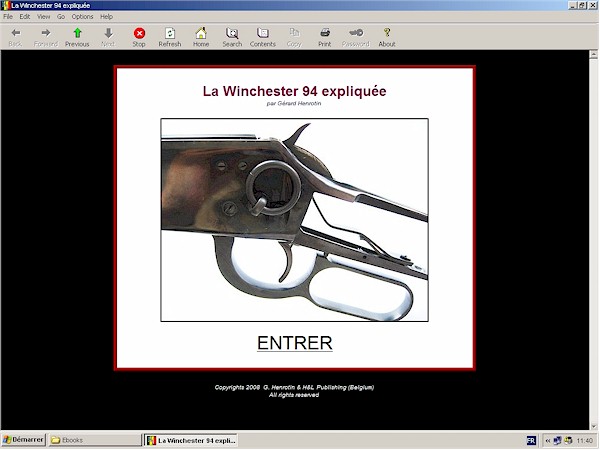600x450 pixels.
Task: Go to Previous page with green arrow
Action: point(77,33)
